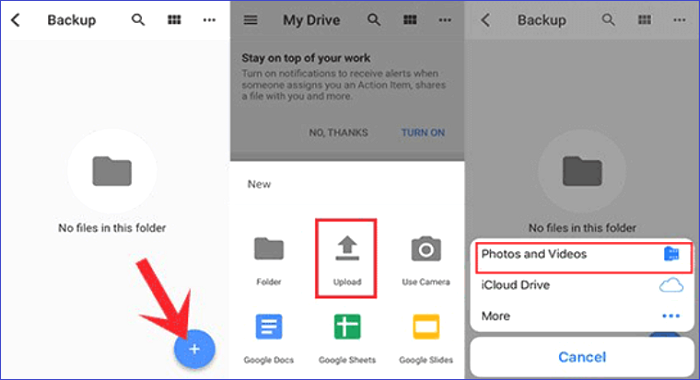Click 'Backup' title in left screen
Image resolution: width=700 pixels, height=380 pixels.
tap(71, 20)
